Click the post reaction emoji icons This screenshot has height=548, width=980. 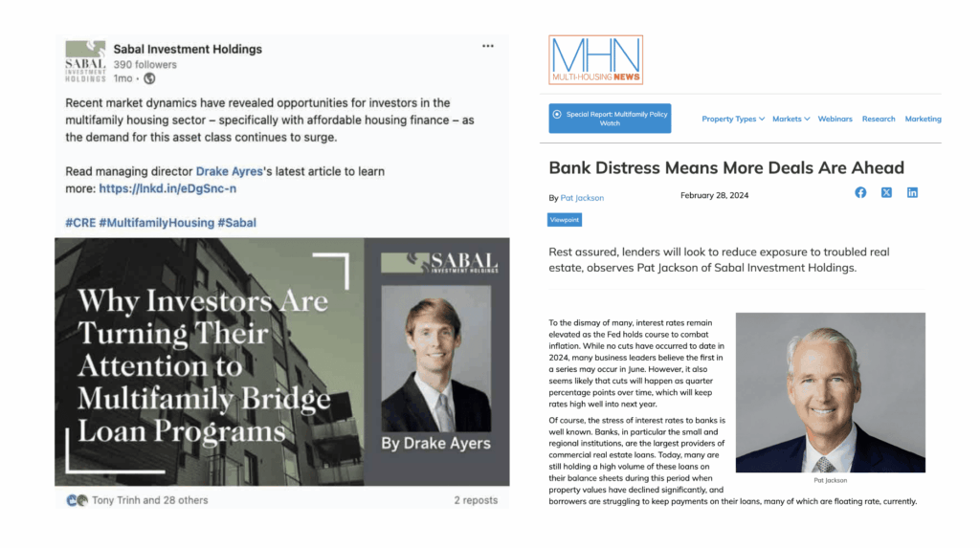click(x=77, y=500)
